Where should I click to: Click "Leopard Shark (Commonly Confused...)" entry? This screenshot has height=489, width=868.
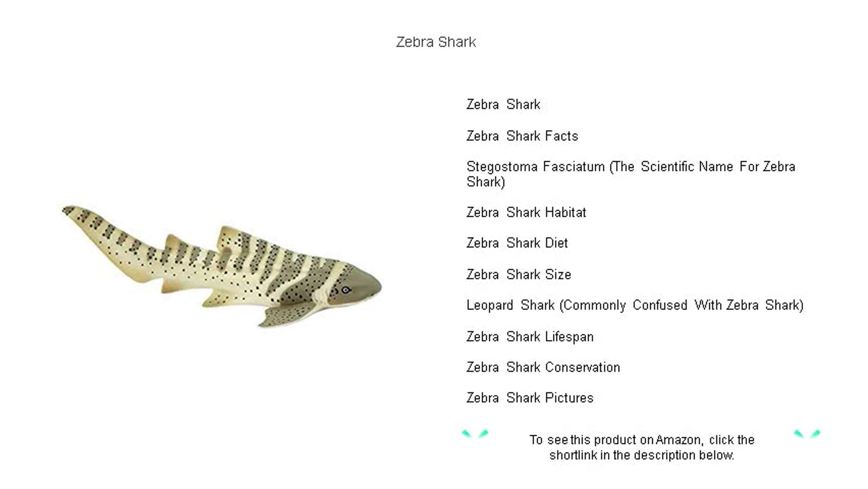click(x=635, y=306)
